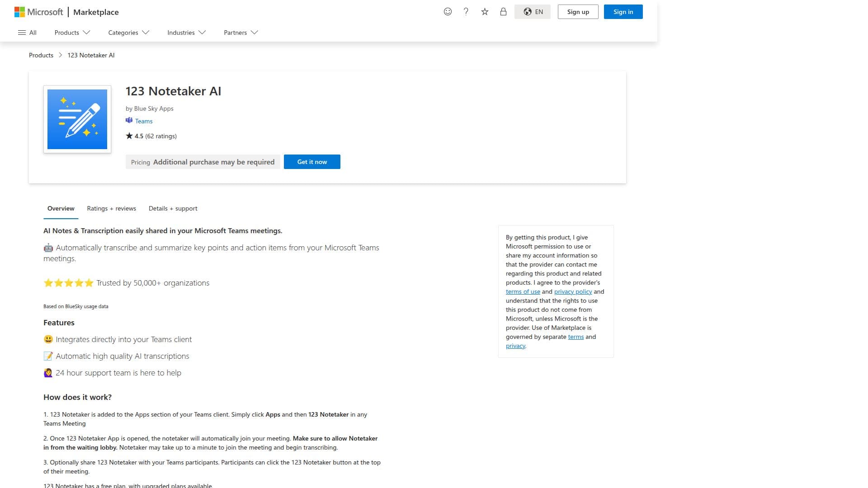Click 'by Blue Sky Apps' publisher text
This screenshot has width=868, height=488.
tap(150, 108)
